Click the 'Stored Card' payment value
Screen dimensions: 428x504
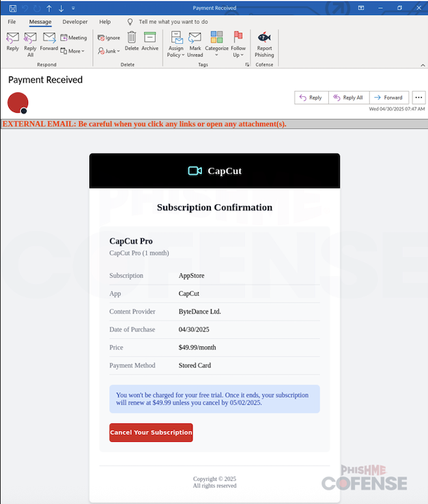195,365
